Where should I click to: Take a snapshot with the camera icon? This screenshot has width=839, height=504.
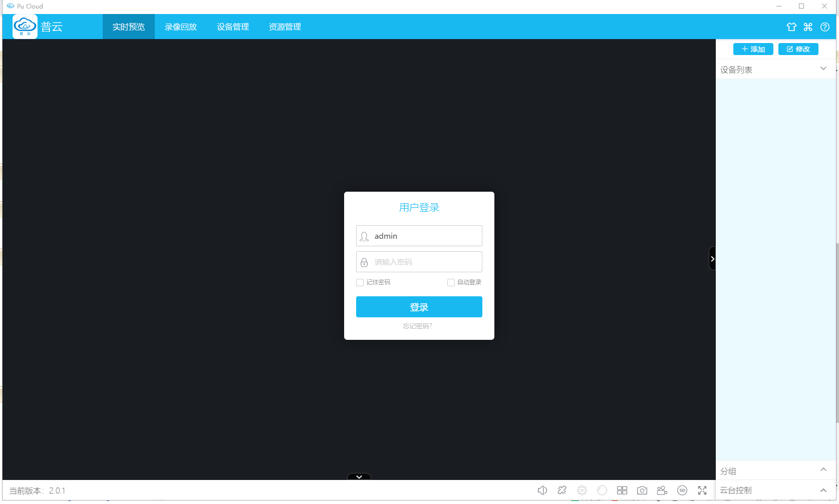pos(642,490)
